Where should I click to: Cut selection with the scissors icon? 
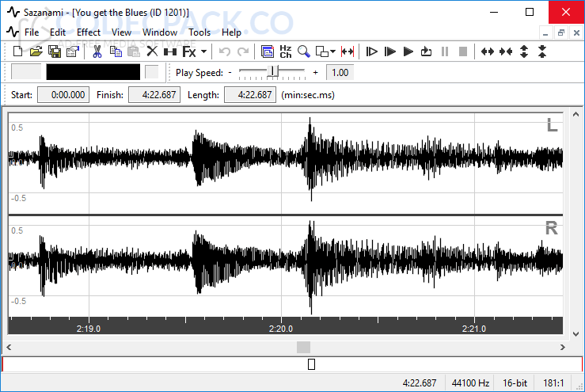[x=97, y=51]
